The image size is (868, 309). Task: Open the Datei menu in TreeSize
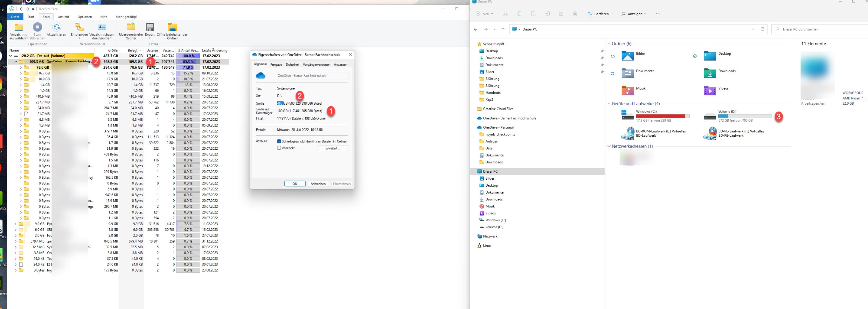15,17
